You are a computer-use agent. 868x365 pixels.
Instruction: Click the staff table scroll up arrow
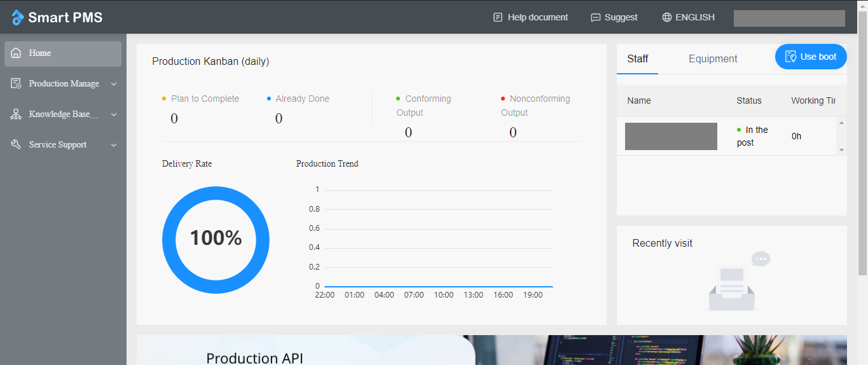click(x=841, y=123)
